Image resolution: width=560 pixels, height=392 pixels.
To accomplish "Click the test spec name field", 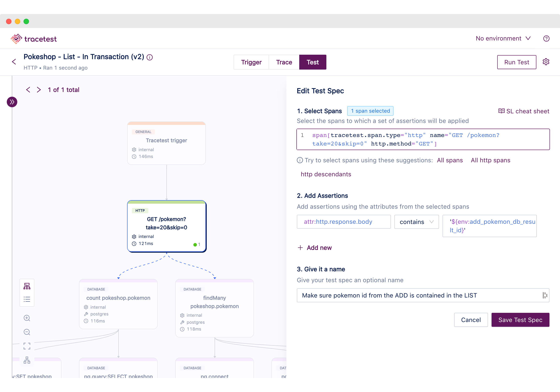I will coord(423,295).
